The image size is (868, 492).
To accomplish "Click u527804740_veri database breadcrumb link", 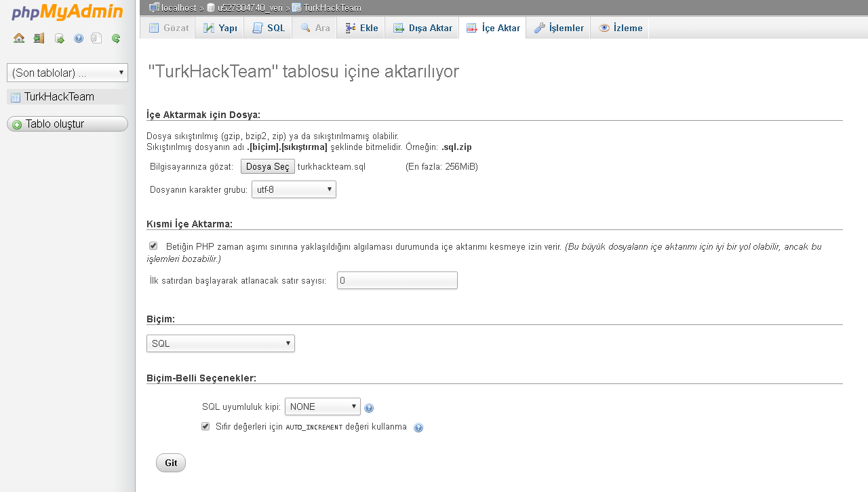I will coord(250,7).
